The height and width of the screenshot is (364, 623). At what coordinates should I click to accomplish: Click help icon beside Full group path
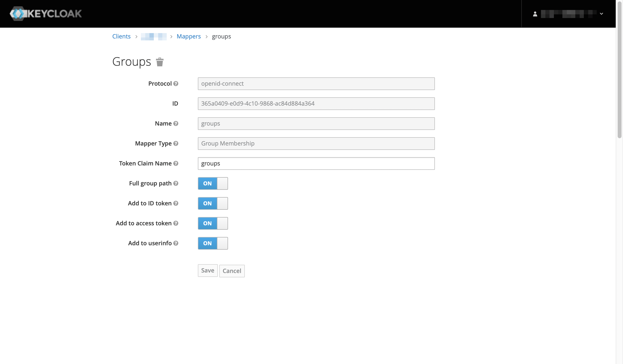click(x=176, y=183)
